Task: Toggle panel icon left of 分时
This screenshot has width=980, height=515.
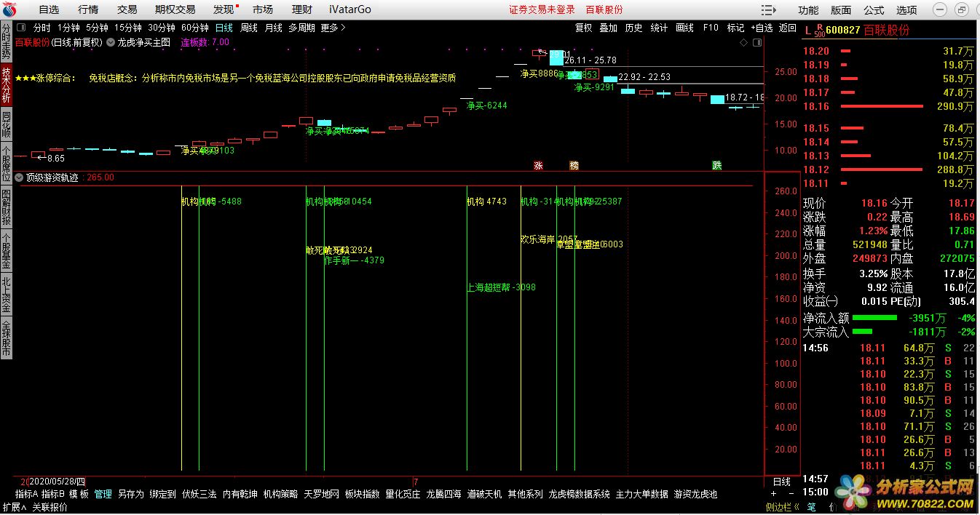Action: pyautogui.click(x=22, y=28)
